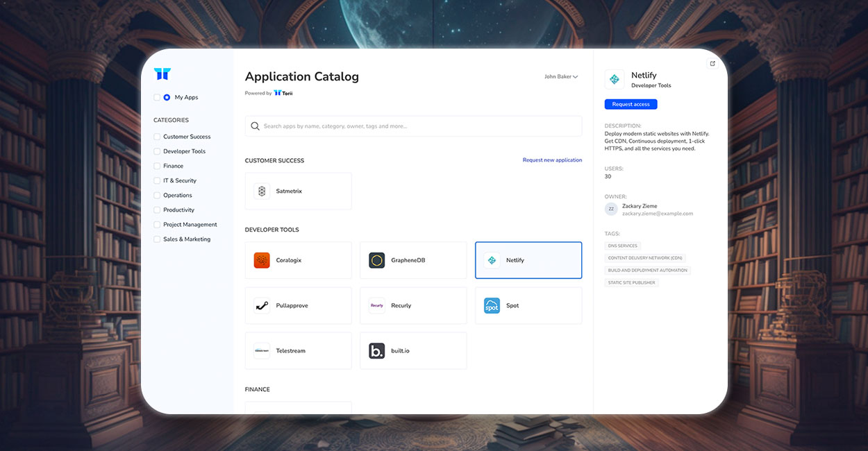Click the small Torii logo under the title
Screen dimensions: 868x451
click(x=283, y=93)
